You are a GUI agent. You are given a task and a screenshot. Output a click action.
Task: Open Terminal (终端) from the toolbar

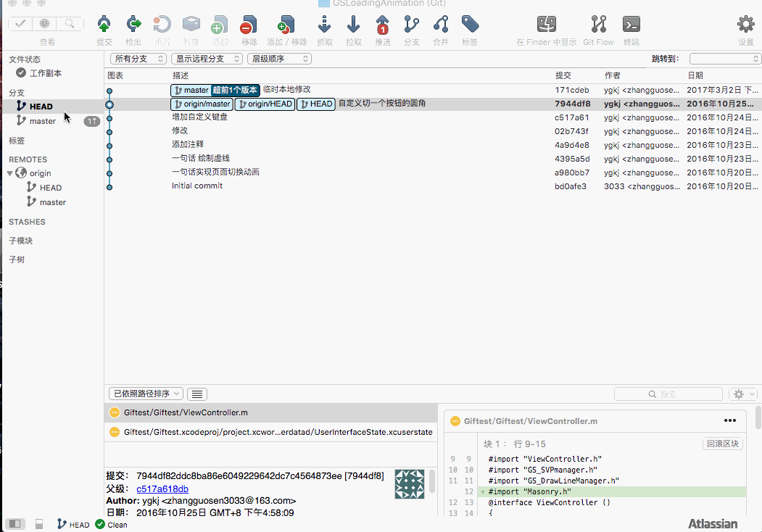point(631,26)
